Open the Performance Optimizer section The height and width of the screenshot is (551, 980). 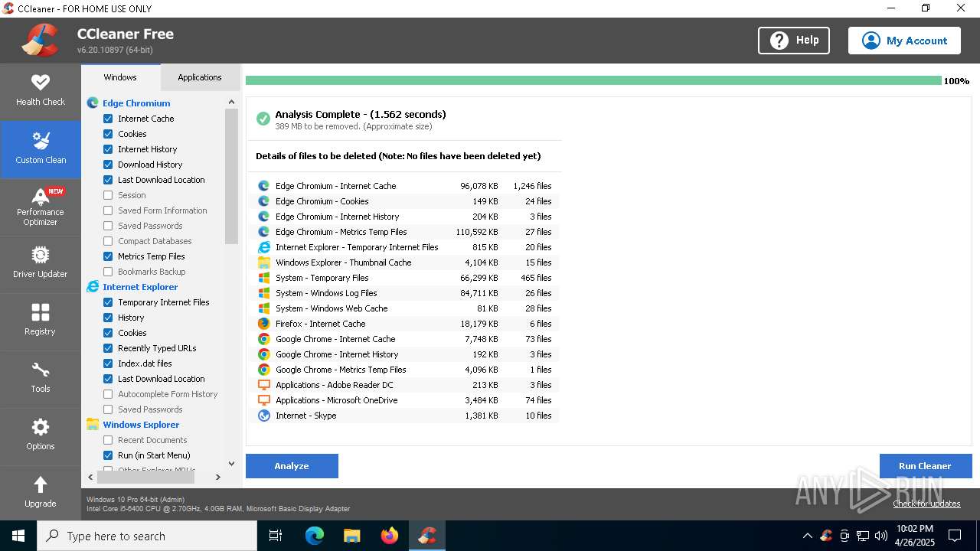40,207
